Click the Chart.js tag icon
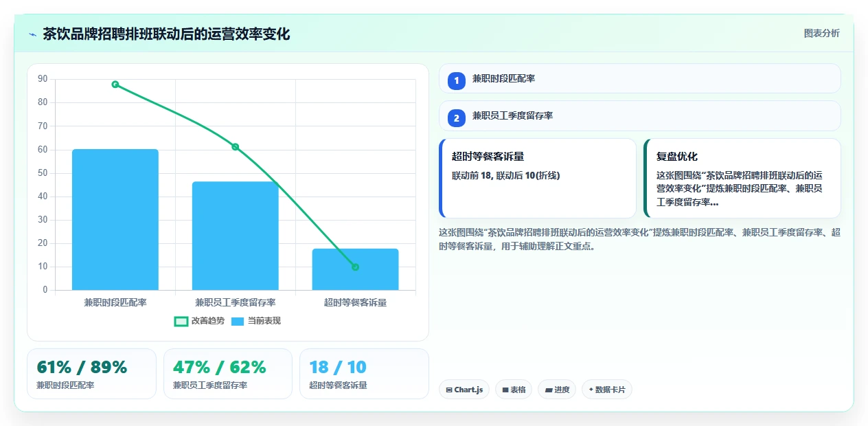Image resolution: width=868 pixels, height=426 pixels. click(x=449, y=390)
